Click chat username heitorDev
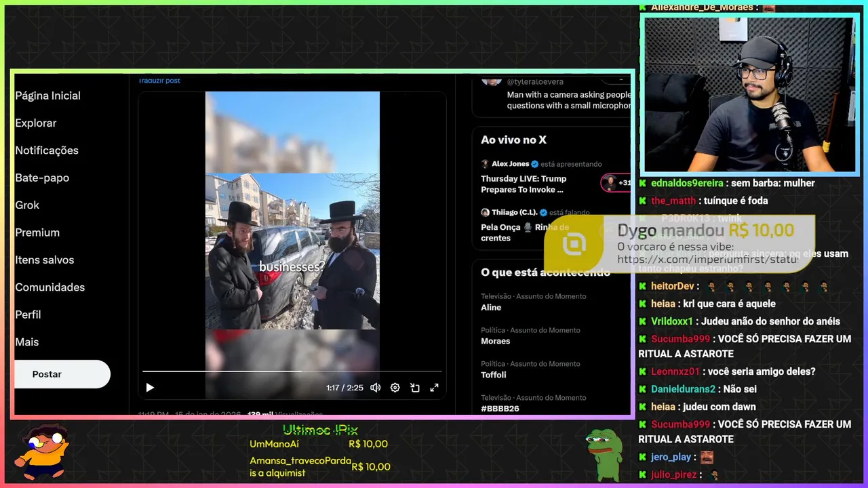868x488 pixels. pos(673,286)
